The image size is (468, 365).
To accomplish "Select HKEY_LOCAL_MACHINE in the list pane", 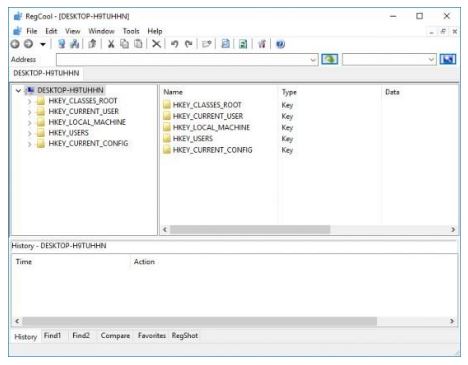I will (x=211, y=127).
